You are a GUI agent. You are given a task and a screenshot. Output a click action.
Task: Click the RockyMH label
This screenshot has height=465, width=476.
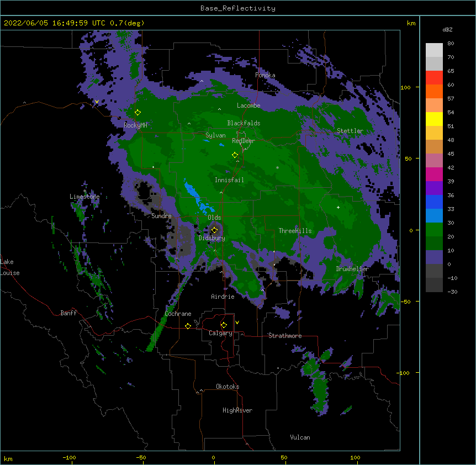(135, 125)
